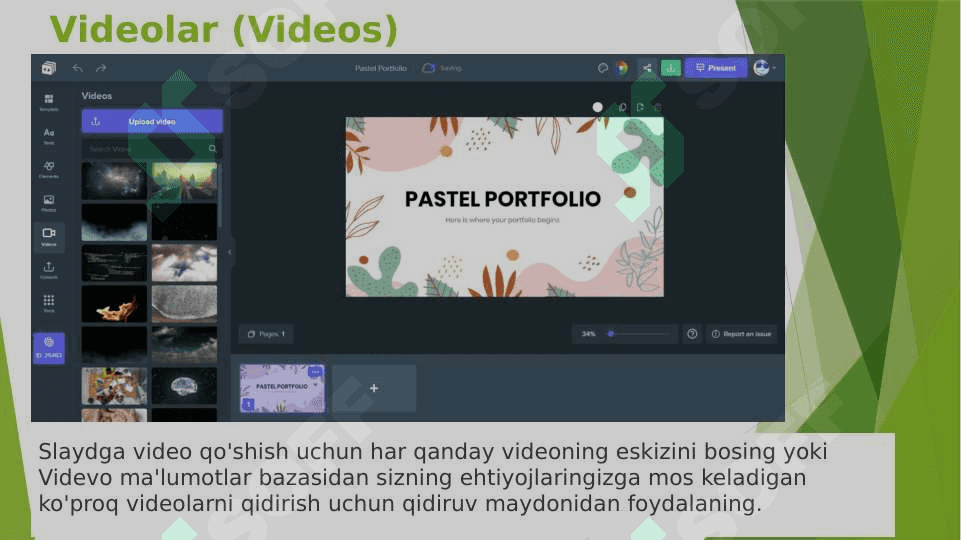
Task: Open the help question mark icon
Action: pyautogui.click(x=692, y=334)
